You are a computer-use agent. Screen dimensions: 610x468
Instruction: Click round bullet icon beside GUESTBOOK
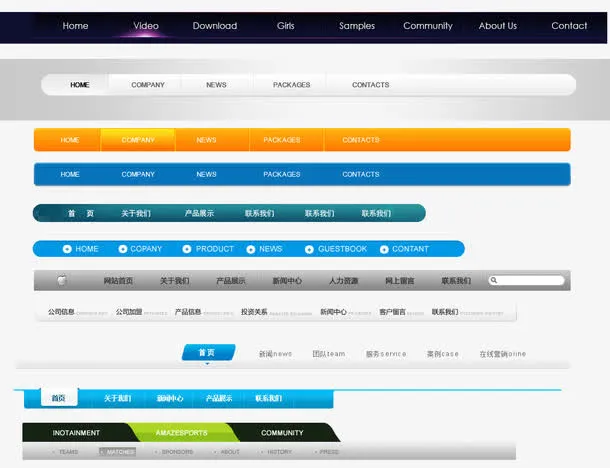tap(309, 249)
